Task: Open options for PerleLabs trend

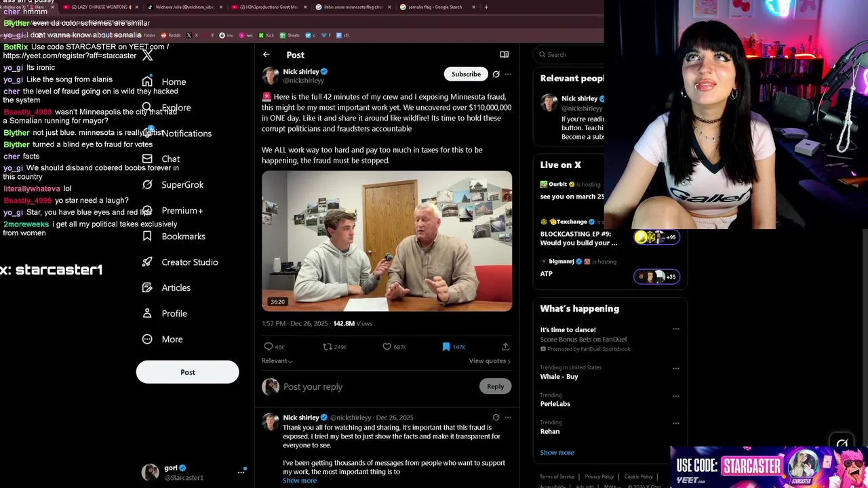Action: pyautogui.click(x=675, y=396)
